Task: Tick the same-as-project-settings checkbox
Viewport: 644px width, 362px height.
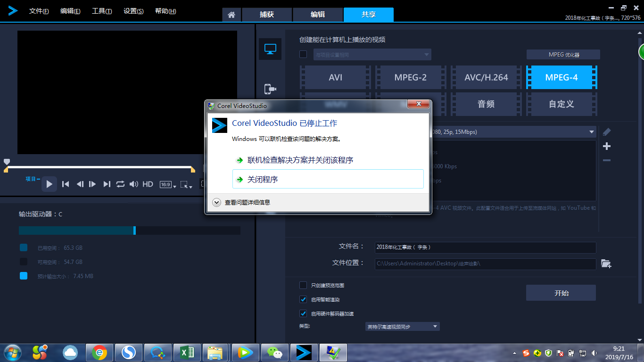Action: click(303, 54)
